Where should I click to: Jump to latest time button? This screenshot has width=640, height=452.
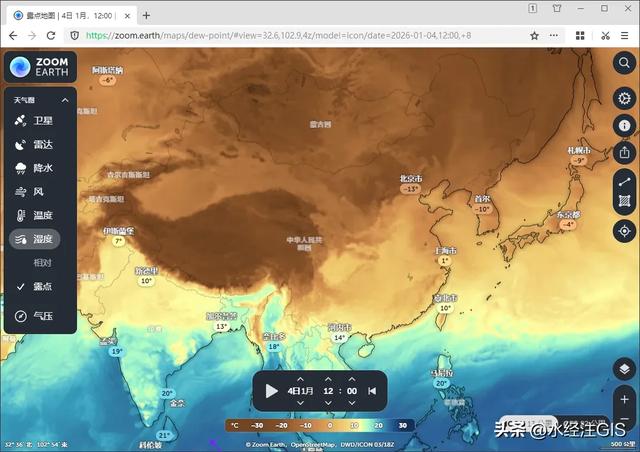[372, 391]
